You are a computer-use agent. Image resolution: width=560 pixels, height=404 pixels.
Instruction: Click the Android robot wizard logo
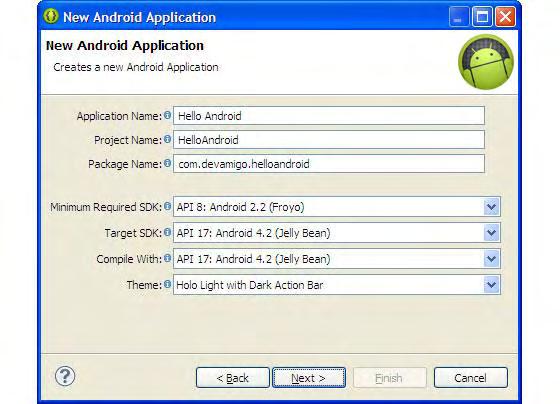pos(486,62)
